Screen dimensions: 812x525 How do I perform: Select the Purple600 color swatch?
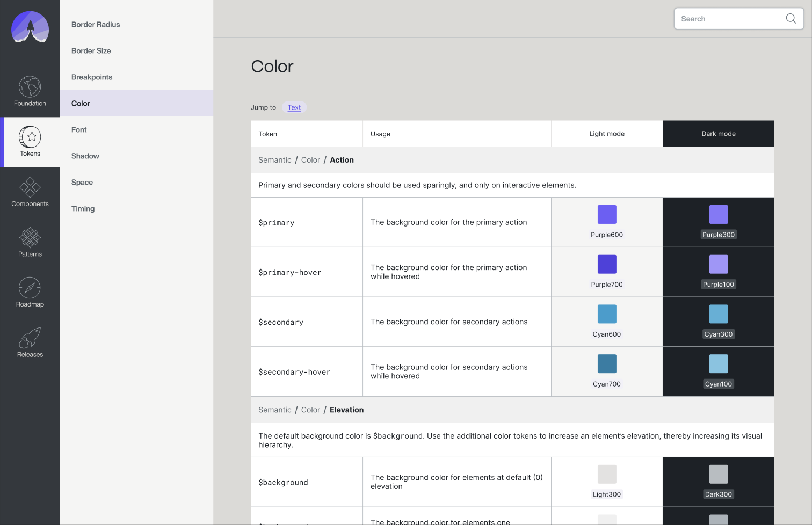pos(607,214)
